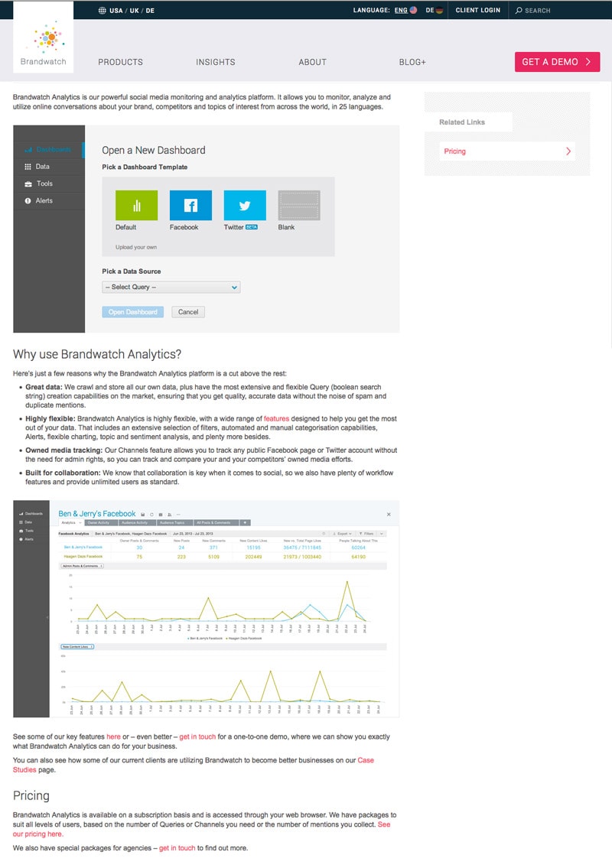Image resolution: width=612 pixels, height=868 pixels.
Task: Click the plus tab to add dashboard tab
Action: pos(246,522)
